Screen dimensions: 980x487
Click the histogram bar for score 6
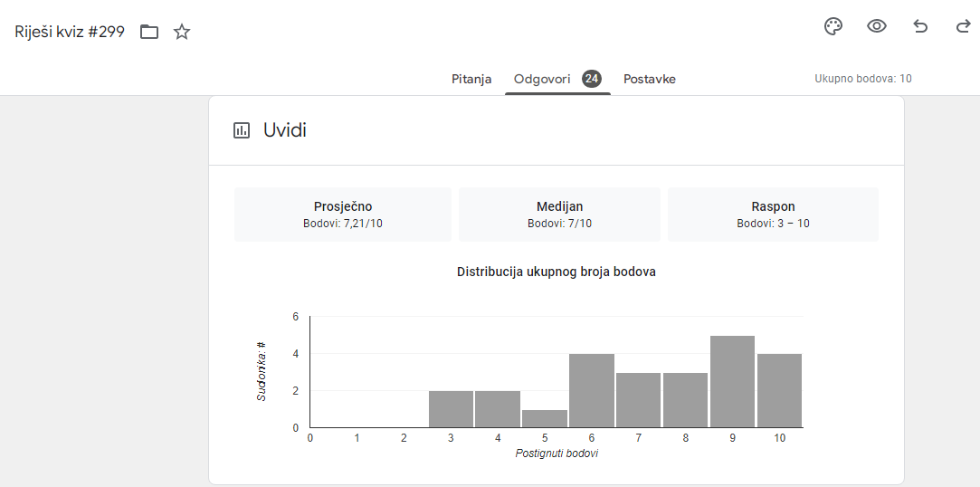pyautogui.click(x=591, y=391)
